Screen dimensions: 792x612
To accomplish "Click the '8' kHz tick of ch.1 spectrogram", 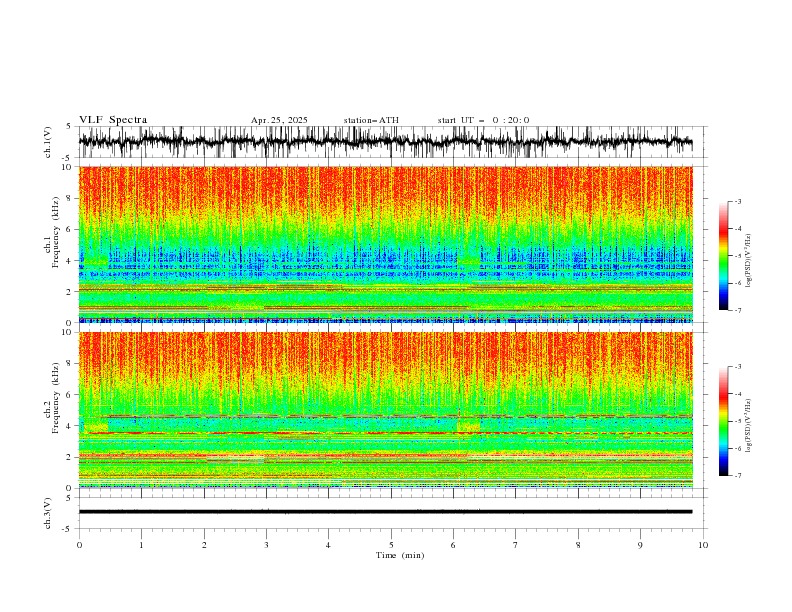I will tap(71, 198).
